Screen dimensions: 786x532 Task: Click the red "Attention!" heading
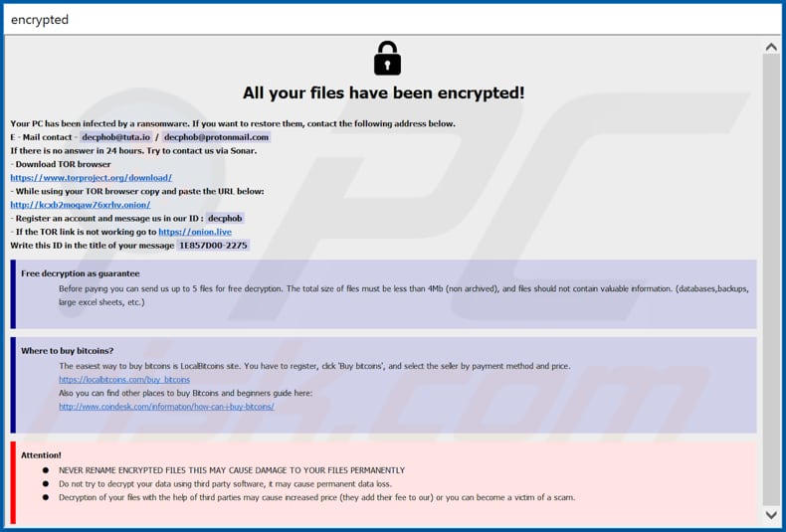(x=41, y=454)
